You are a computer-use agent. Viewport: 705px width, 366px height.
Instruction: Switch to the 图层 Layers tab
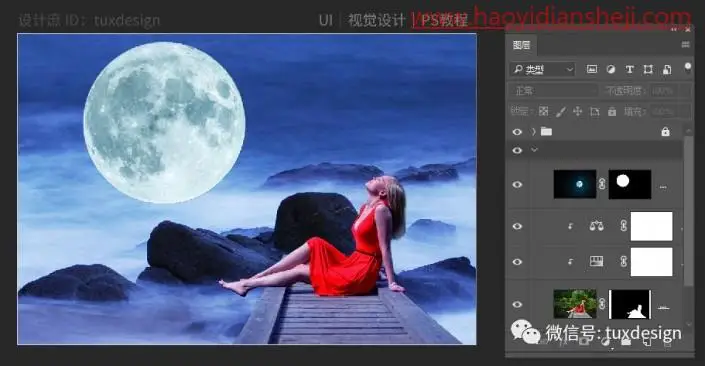(x=522, y=45)
